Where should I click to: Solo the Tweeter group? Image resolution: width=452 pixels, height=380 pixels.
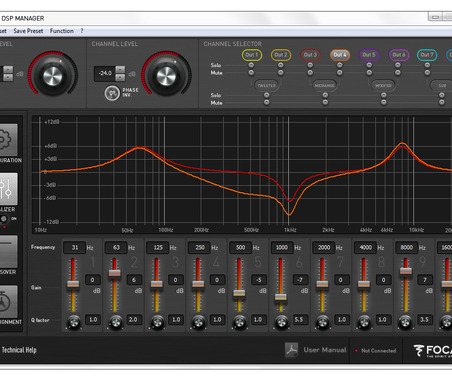(266, 95)
